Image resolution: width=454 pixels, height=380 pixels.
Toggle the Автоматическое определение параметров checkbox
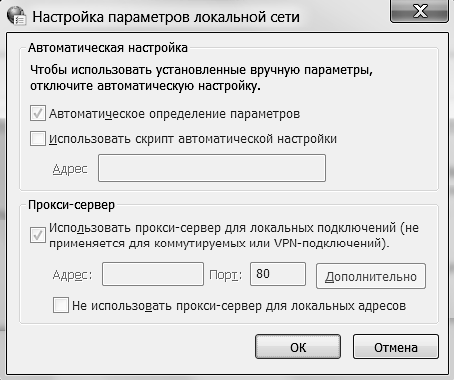[x=38, y=113]
